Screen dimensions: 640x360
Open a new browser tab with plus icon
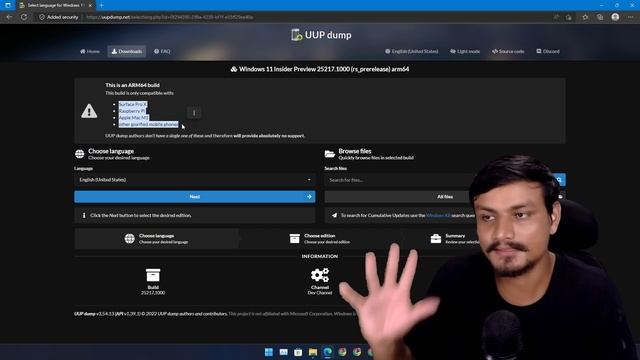tap(102, 5)
